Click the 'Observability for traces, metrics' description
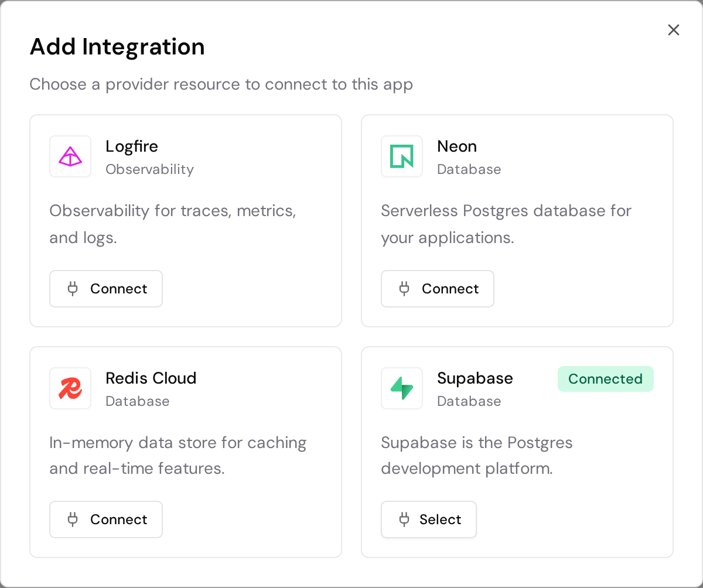The width and height of the screenshot is (703, 588). 173,224
